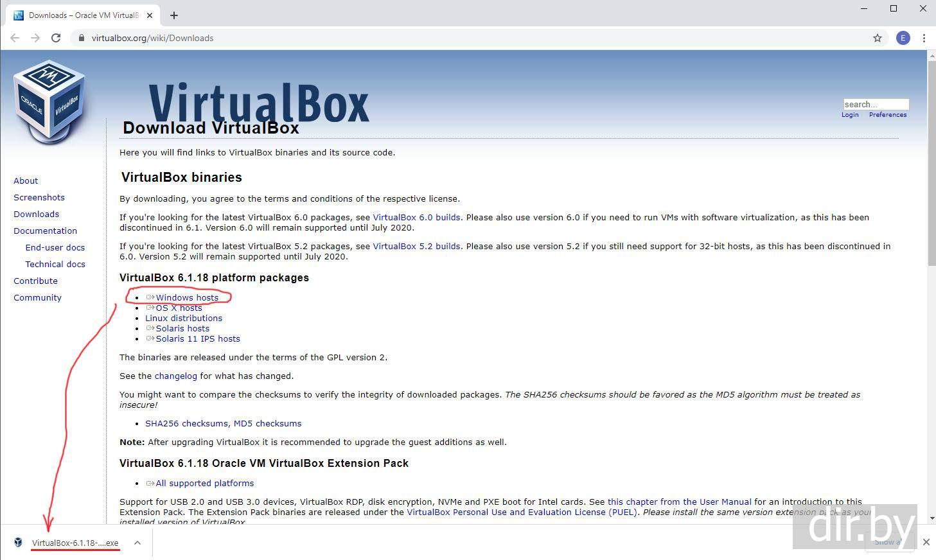Click the address bar URL
Viewport: 936px width, 560px height.
point(152,38)
